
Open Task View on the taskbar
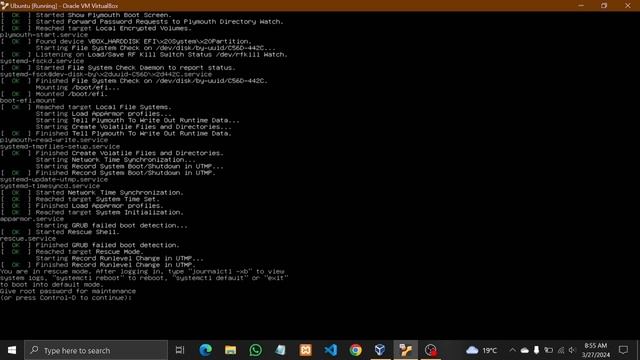pyautogui.click(x=180, y=350)
